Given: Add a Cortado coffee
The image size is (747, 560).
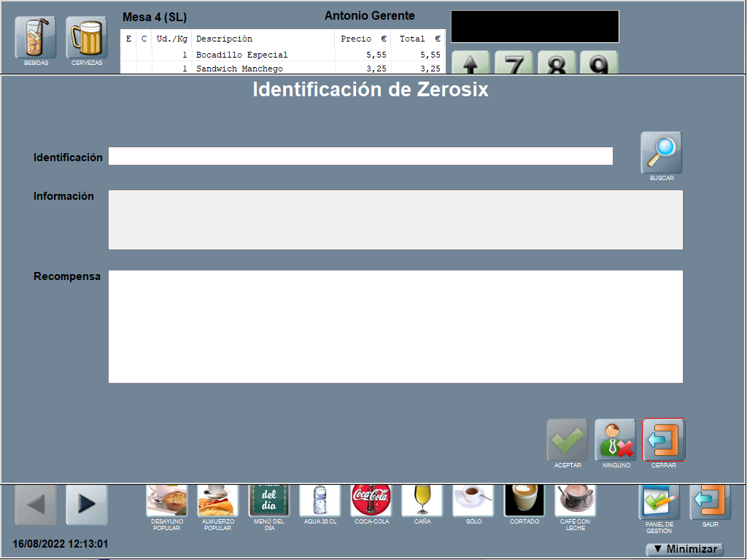Looking at the screenshot, I should point(524,501).
